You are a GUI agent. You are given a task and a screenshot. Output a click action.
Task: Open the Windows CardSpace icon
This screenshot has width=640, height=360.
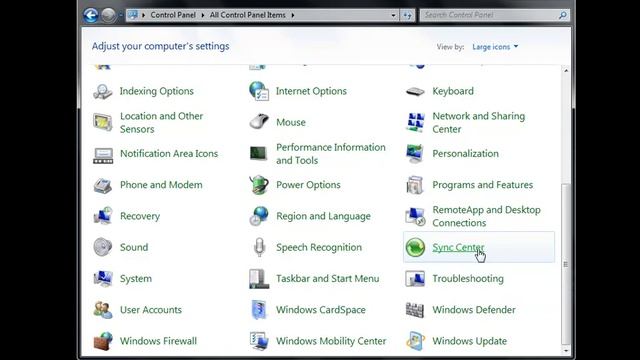tap(259, 310)
